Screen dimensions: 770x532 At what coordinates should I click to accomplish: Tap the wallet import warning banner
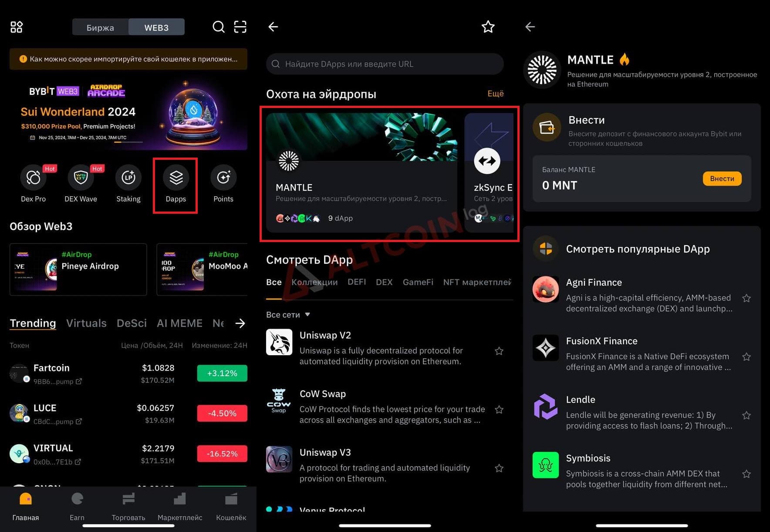(128, 59)
